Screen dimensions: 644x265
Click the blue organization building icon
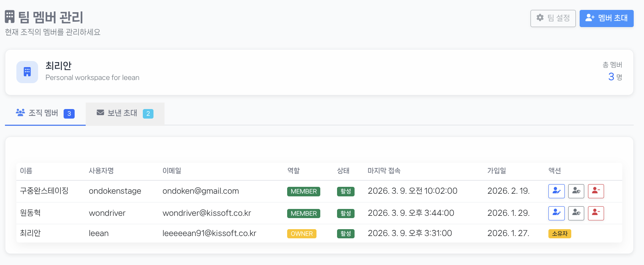point(27,72)
